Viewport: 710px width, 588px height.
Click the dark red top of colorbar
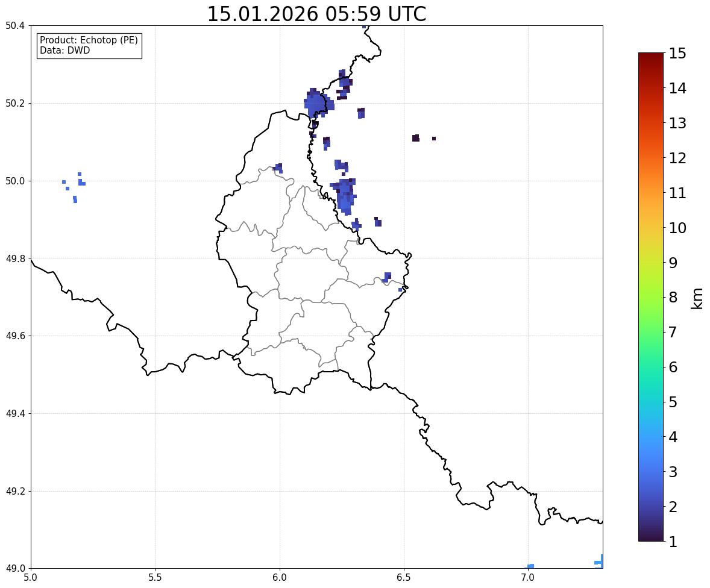[651, 57]
